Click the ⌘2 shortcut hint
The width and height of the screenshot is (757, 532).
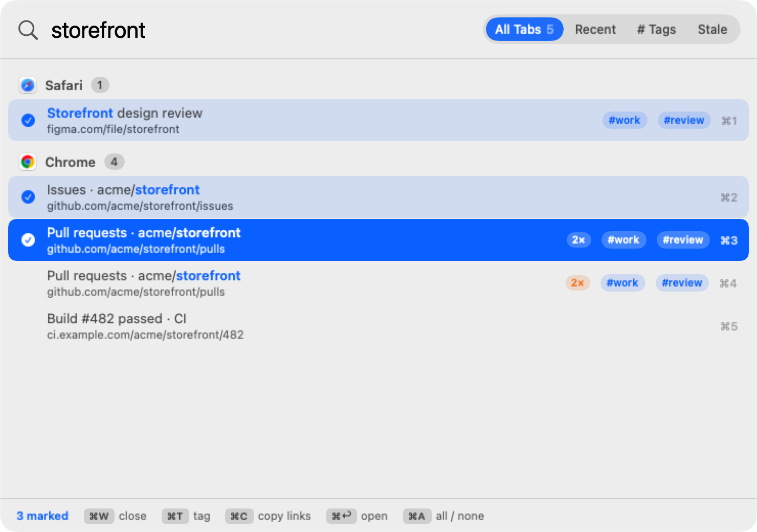[x=729, y=197]
